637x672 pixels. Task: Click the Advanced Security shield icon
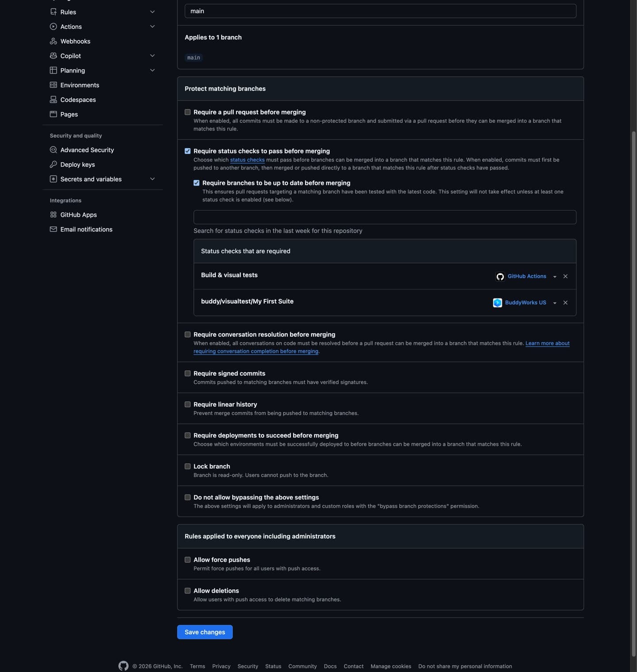click(53, 150)
